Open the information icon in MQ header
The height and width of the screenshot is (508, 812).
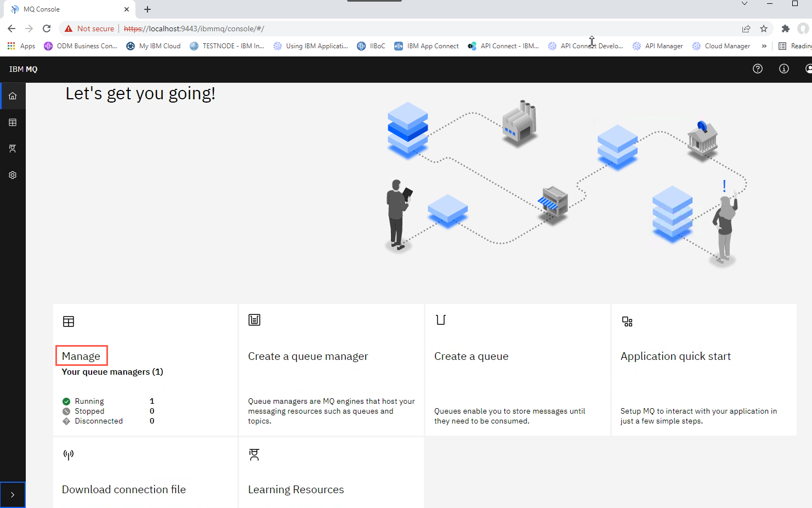point(784,69)
